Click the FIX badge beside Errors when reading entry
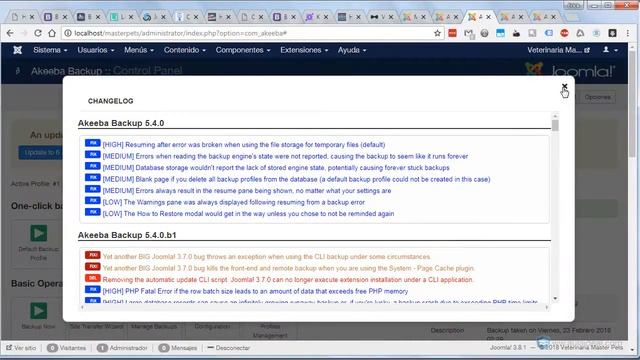 pyautogui.click(x=93, y=155)
